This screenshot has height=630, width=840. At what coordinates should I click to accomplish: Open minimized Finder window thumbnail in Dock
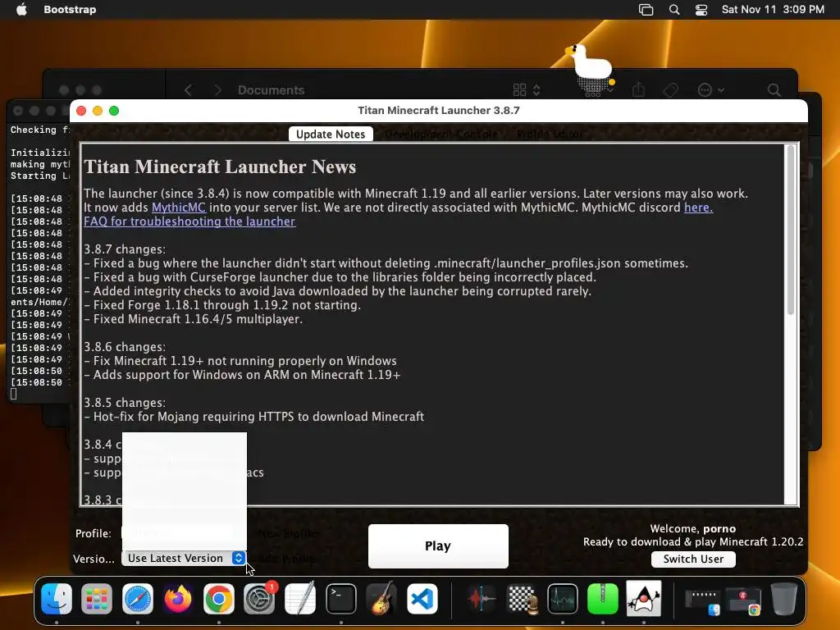pyautogui.click(x=703, y=601)
